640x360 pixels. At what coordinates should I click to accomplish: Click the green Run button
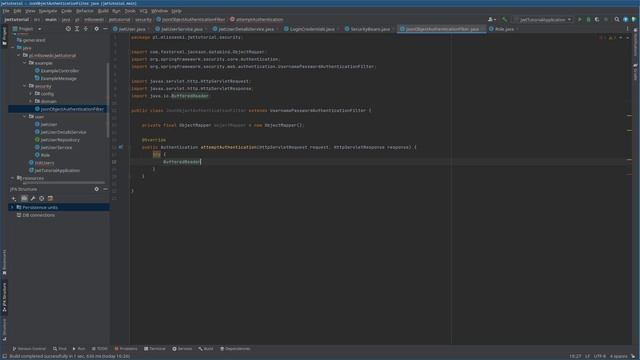[579, 19]
